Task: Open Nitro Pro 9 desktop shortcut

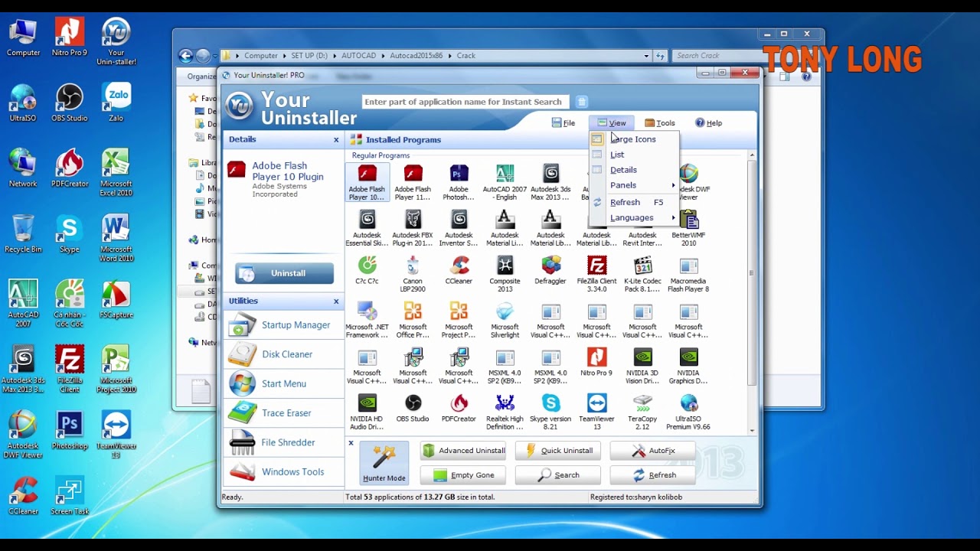Action: (x=70, y=37)
